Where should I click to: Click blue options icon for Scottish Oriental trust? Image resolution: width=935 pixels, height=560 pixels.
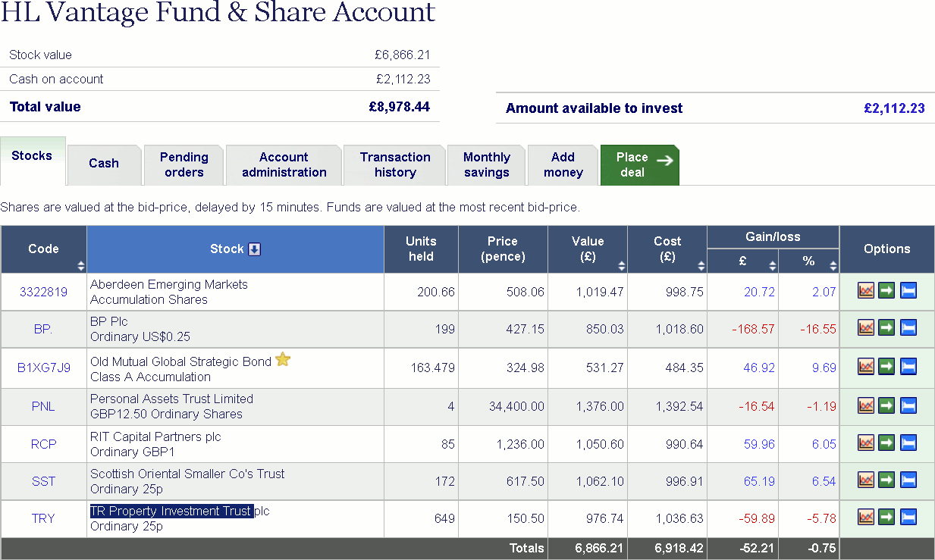click(908, 480)
